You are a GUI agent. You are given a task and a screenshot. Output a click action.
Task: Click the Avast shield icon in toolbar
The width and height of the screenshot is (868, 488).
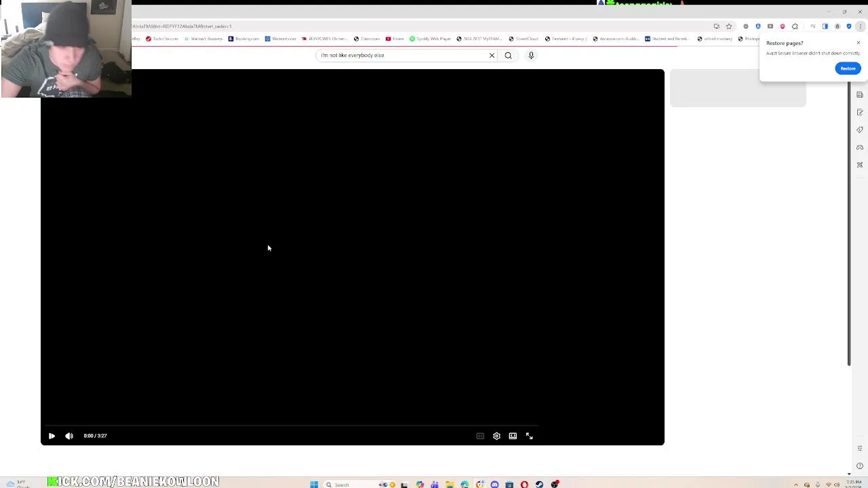[849, 26]
